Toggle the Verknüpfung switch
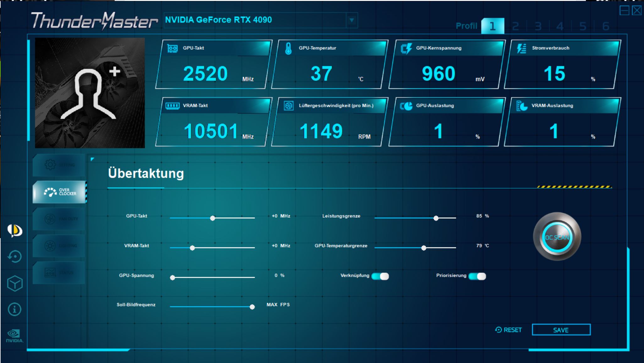 coord(380,276)
